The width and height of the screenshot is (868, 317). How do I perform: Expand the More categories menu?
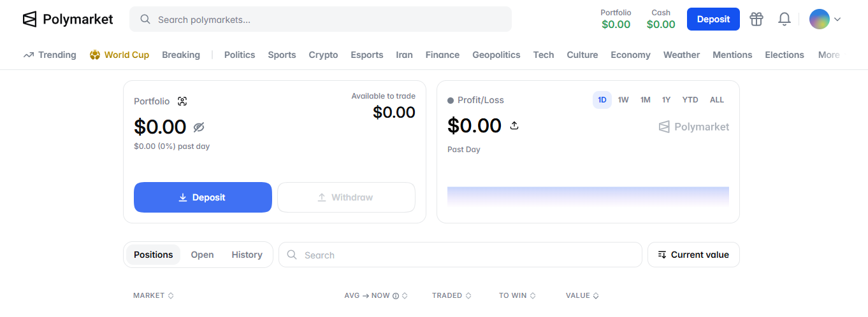click(828, 55)
